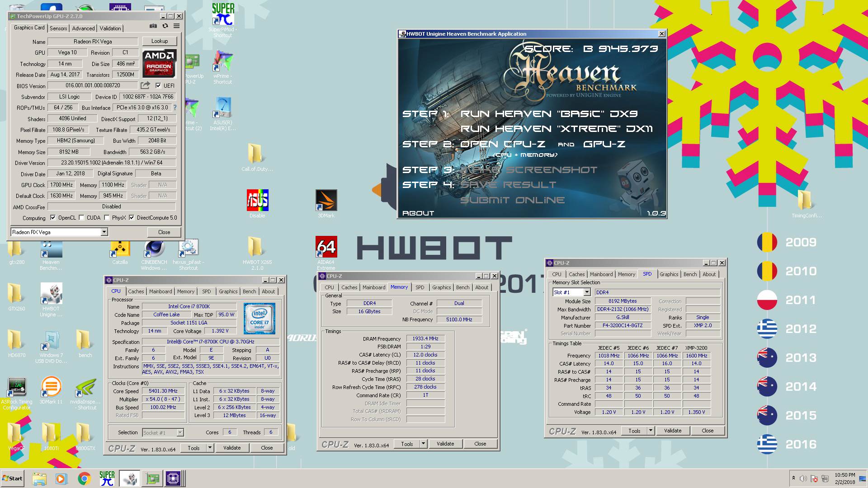Open the nvidiaInspector desktop shortcut
This screenshot has width=868, height=488.
[x=85, y=393]
